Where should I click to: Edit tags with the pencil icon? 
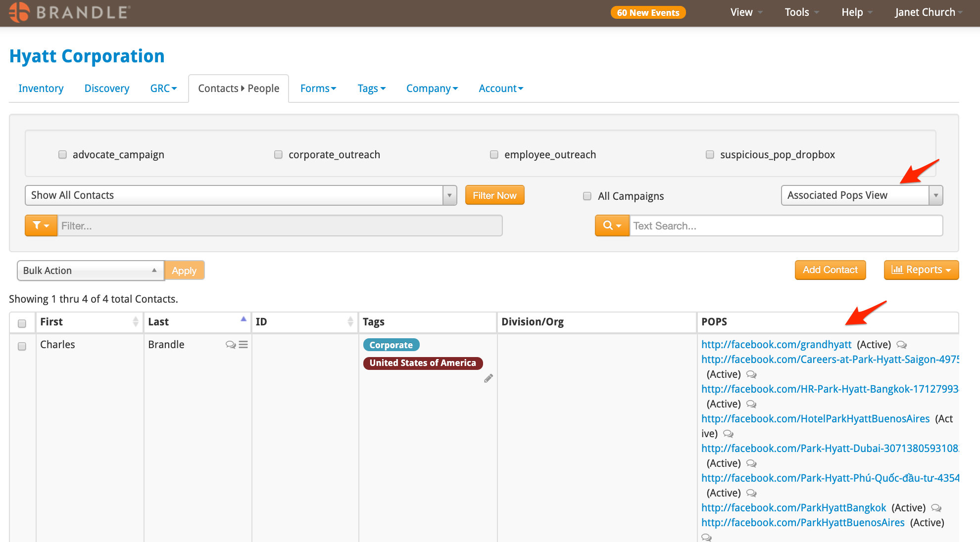[489, 378]
